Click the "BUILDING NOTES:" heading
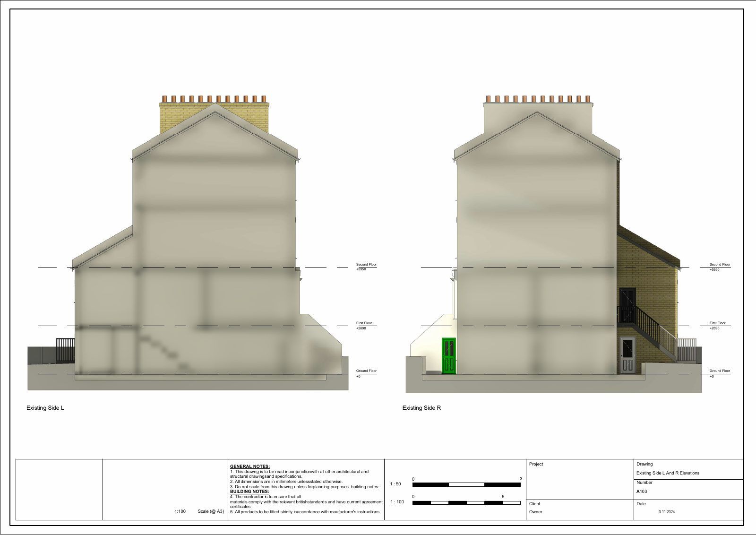Viewport: 756px width, 535px height. [249, 492]
